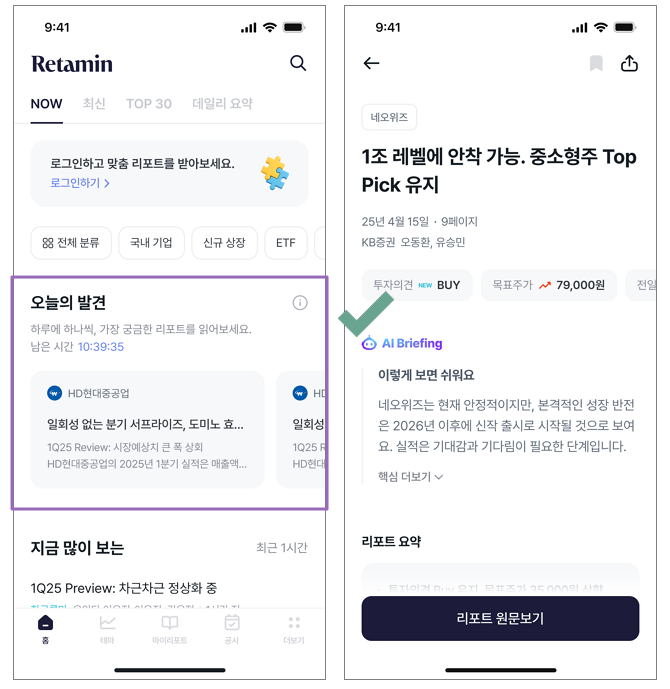Tap the search magnifier icon
The height and width of the screenshot is (689, 670).
point(298,63)
